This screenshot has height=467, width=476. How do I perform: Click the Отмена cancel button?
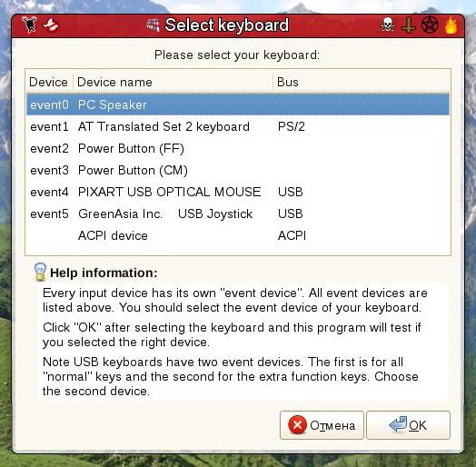322,425
